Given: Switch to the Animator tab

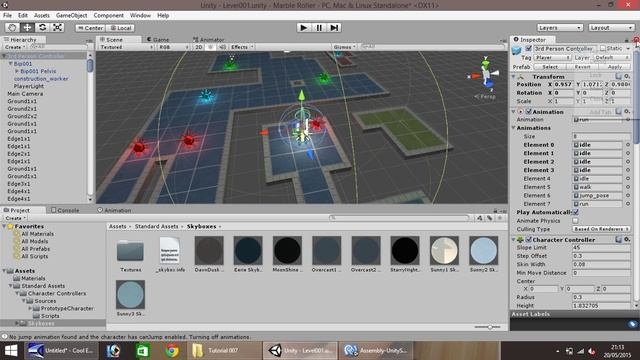Looking at the screenshot, I should 209,40.
